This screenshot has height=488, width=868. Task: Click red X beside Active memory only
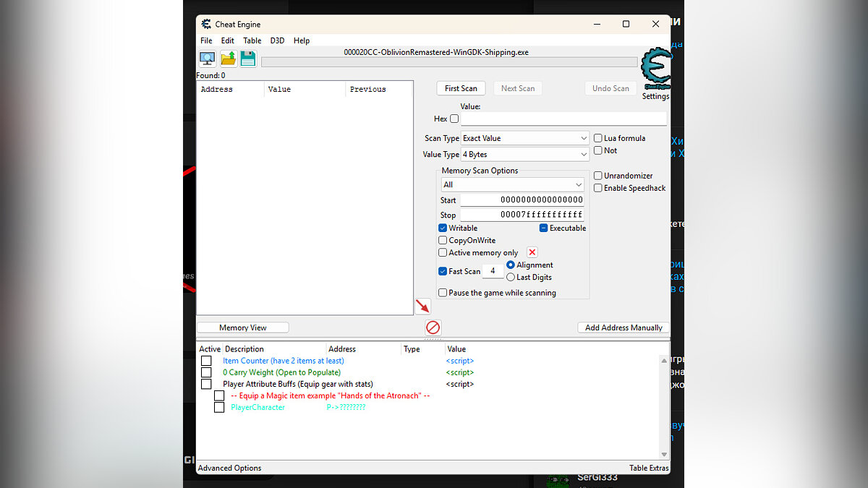pos(532,252)
